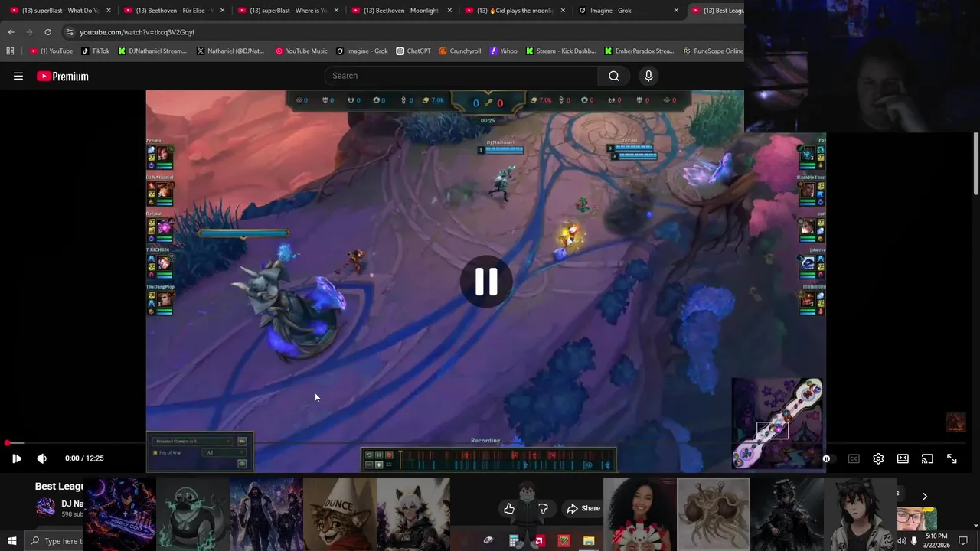This screenshot has height=551, width=980.
Task: Open Nathaniel (@DJNat... X bookmark
Action: [x=230, y=51]
